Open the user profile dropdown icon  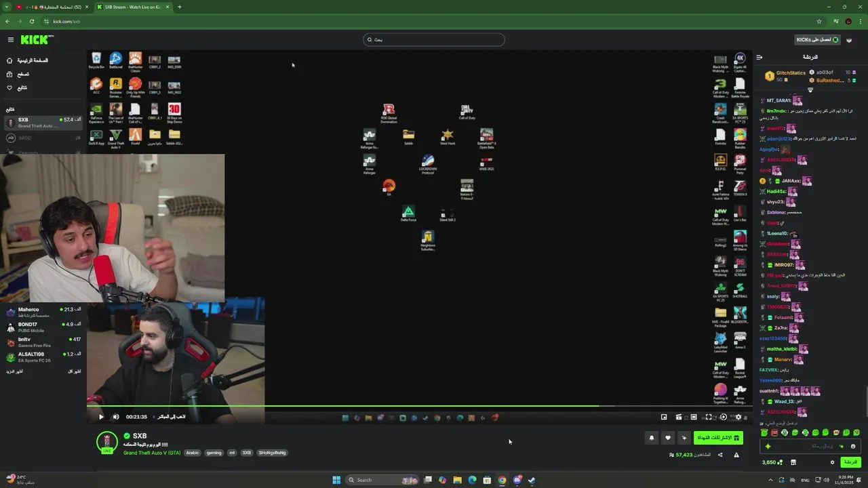(849, 40)
